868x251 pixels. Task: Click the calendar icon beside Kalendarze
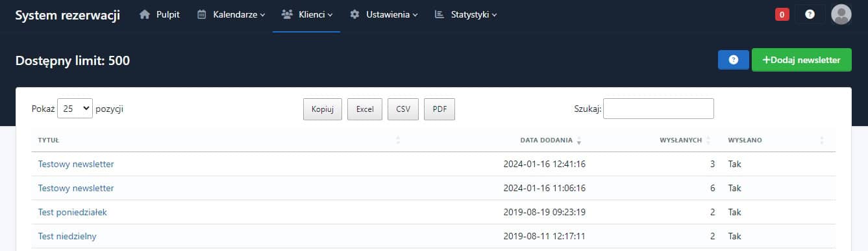click(x=202, y=14)
